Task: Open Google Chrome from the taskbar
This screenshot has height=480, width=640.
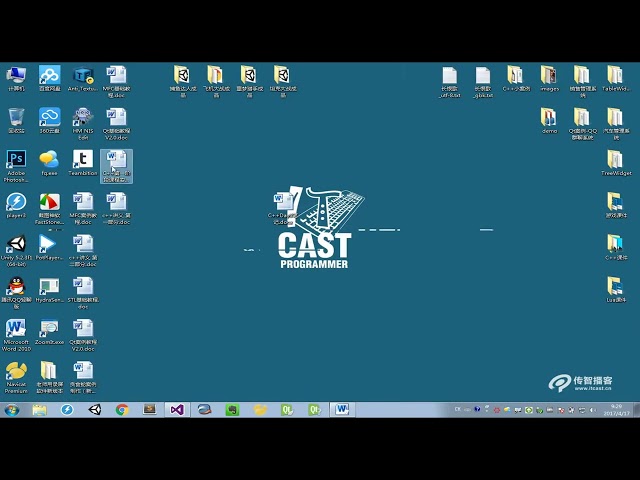Action: [x=122, y=410]
